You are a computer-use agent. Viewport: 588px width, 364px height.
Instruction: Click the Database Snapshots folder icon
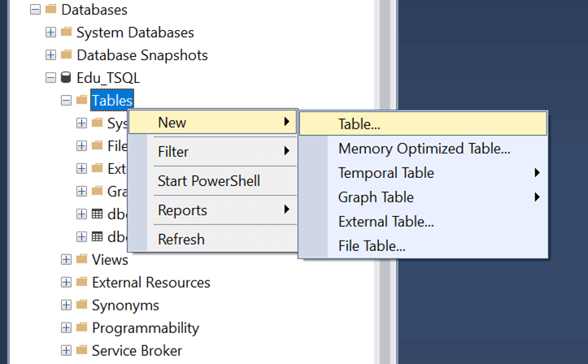click(x=67, y=55)
